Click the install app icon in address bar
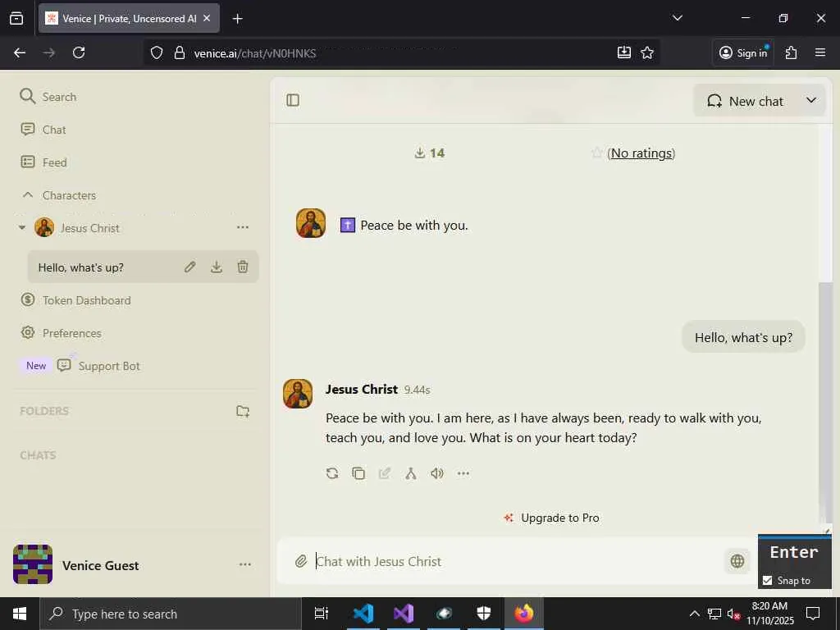Viewport: 840px width, 630px height. tap(624, 52)
